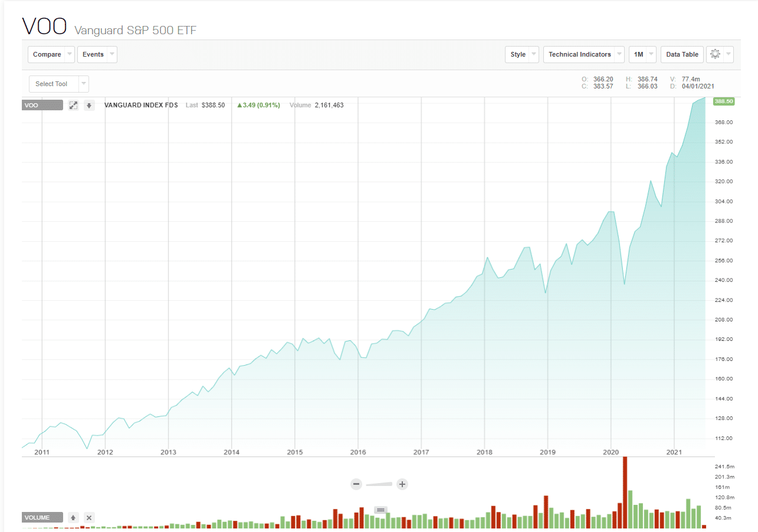Viewport: 758px width, 532px height.
Task: Click the low value 366.03
Action: pyautogui.click(x=647, y=87)
